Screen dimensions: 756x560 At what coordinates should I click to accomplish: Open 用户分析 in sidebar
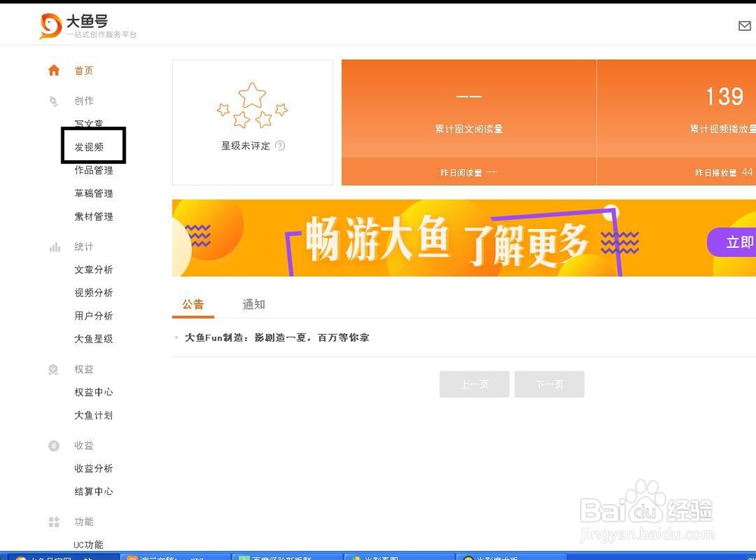[x=94, y=316]
